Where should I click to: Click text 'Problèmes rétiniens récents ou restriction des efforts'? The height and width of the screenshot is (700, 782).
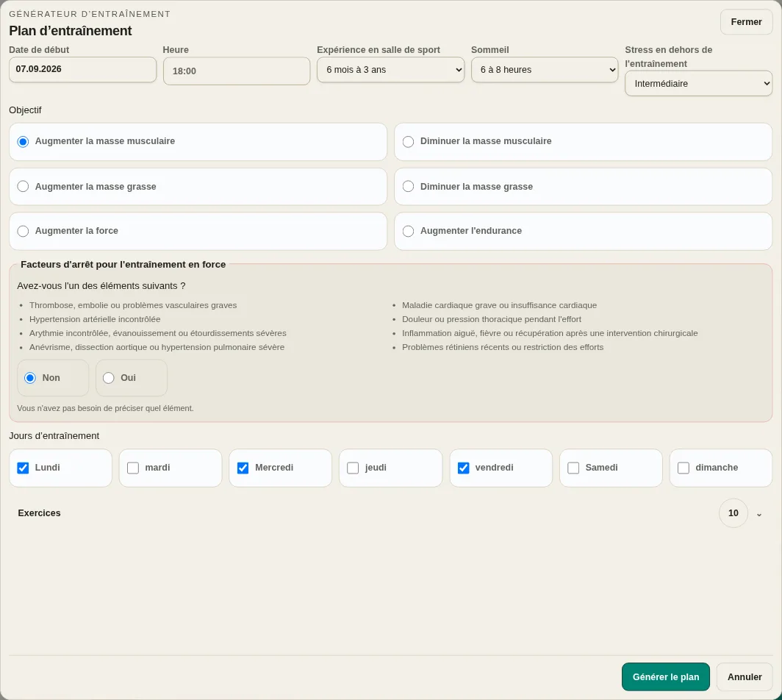(503, 347)
